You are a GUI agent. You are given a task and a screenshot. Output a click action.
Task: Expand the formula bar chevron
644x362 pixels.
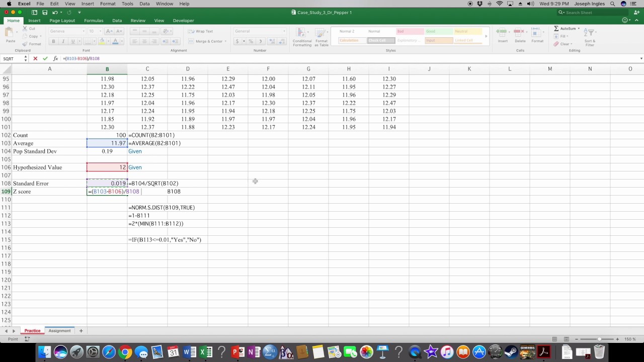coord(641,58)
